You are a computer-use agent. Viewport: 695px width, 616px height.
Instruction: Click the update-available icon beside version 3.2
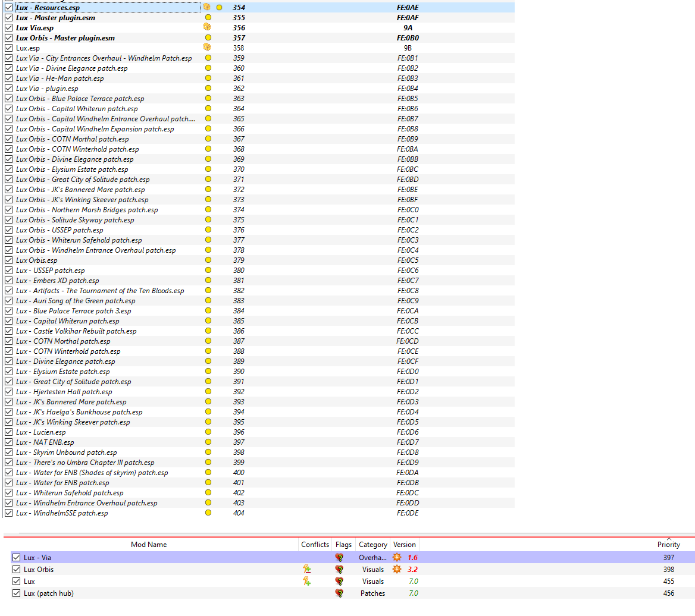coord(397,570)
